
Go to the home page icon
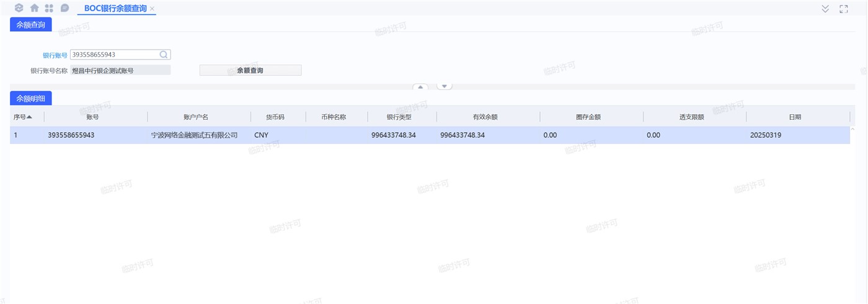point(34,9)
